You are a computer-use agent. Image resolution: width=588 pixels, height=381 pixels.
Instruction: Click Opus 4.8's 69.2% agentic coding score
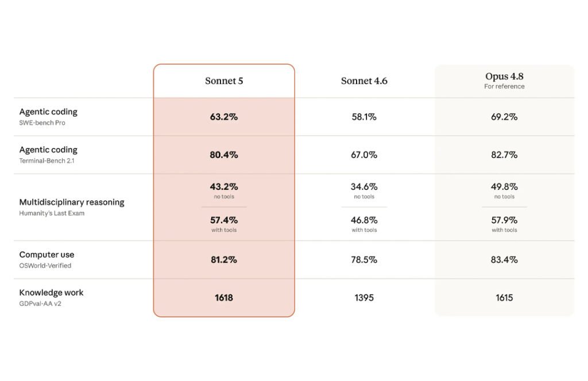[x=504, y=117]
